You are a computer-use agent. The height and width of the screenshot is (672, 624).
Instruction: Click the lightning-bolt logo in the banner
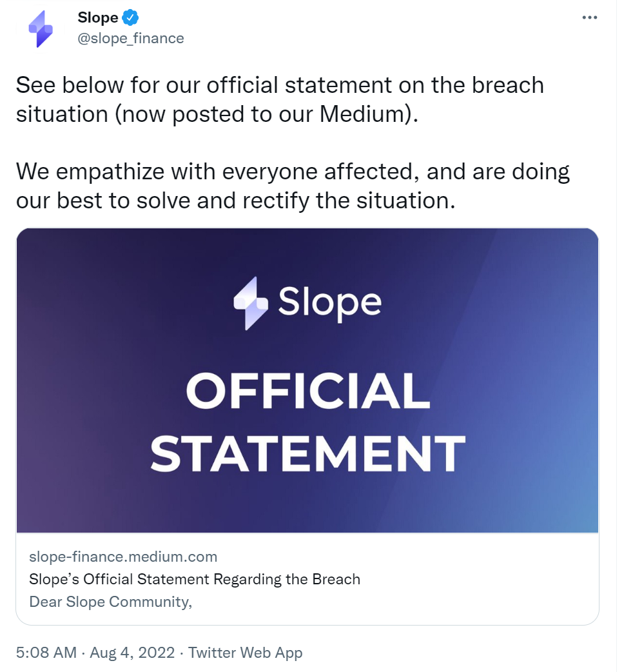pyautogui.click(x=251, y=303)
